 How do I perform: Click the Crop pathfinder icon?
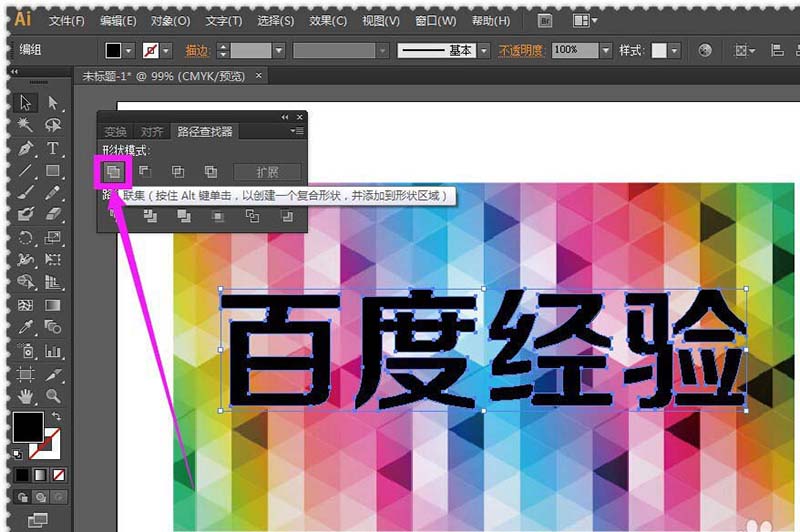tap(218, 216)
